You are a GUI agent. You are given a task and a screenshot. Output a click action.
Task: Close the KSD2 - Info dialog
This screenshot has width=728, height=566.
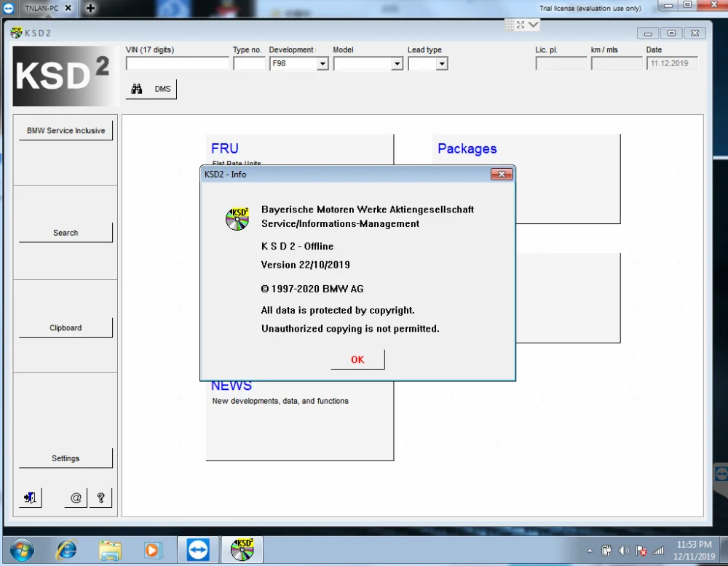[x=502, y=174]
